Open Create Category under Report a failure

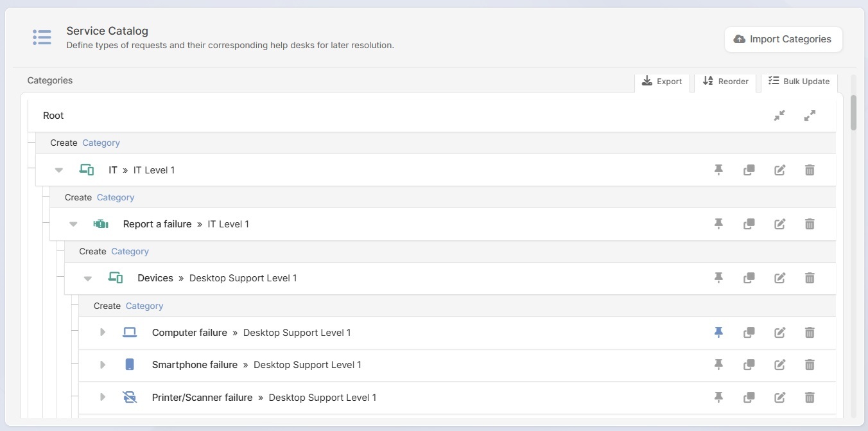pos(130,251)
